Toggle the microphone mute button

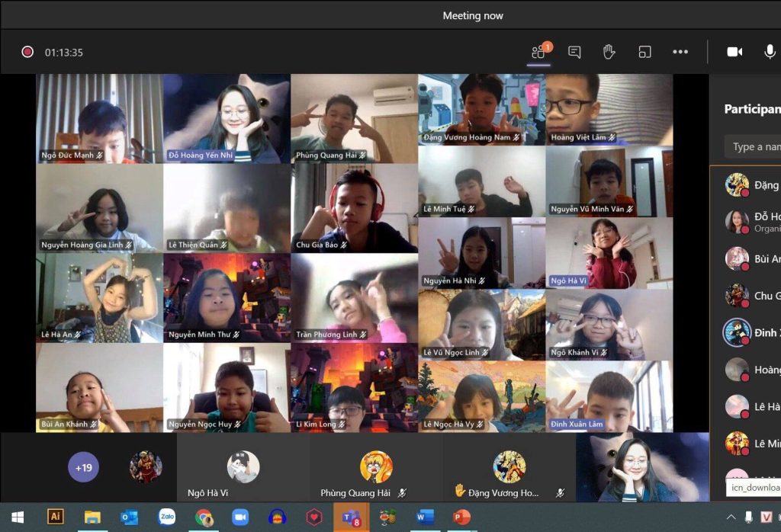pos(770,52)
